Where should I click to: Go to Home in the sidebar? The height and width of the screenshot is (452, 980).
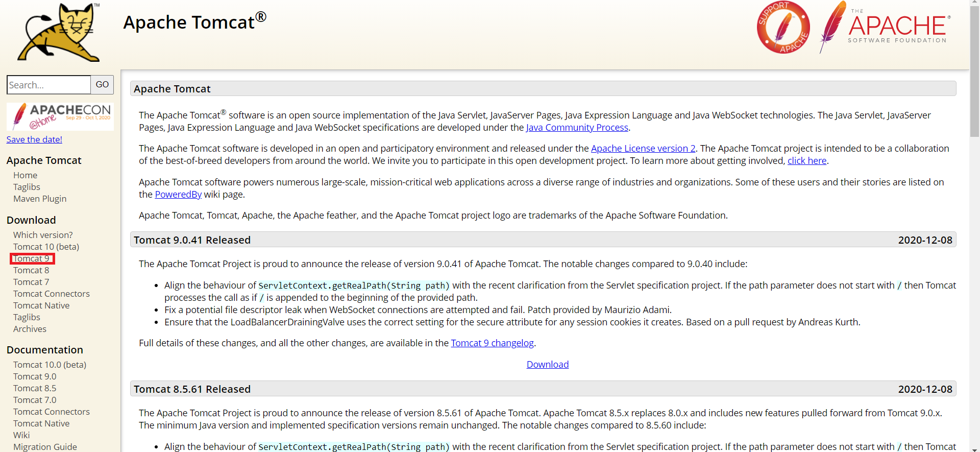coord(25,175)
